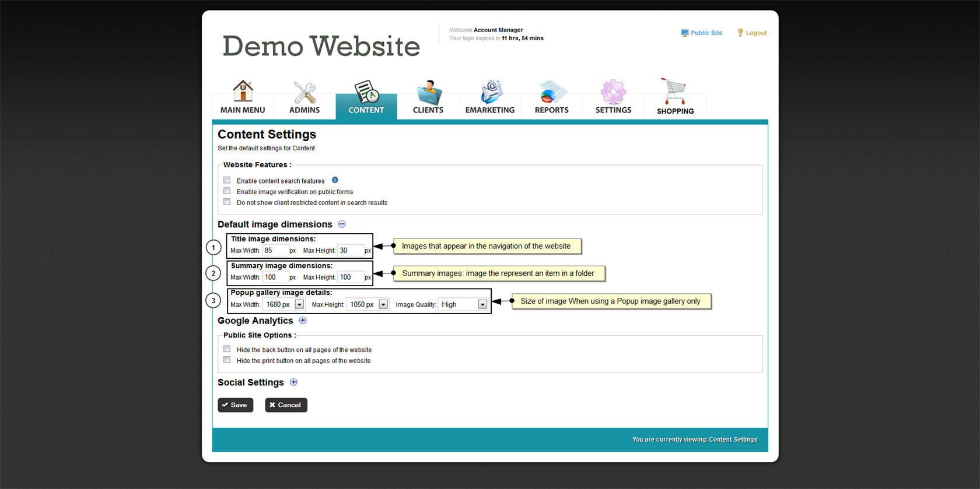Enable image verification on public forms
Image resolution: width=980 pixels, height=489 pixels.
click(227, 191)
